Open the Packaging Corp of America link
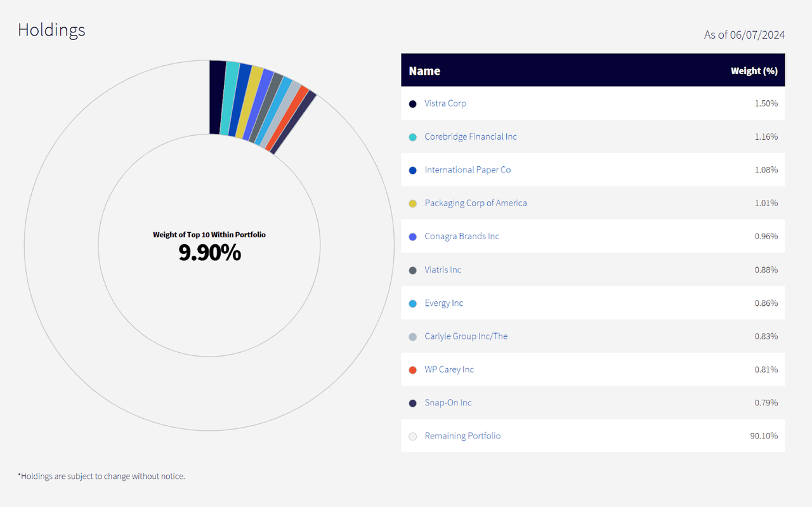 point(476,203)
